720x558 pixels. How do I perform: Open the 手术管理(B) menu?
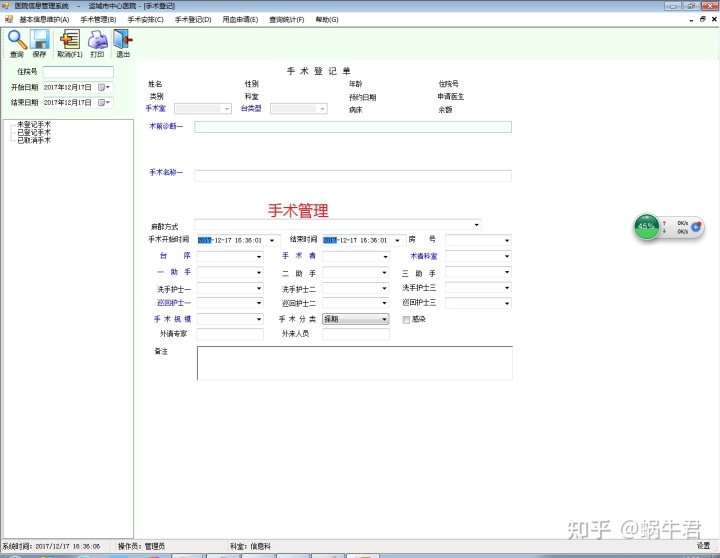click(98, 19)
